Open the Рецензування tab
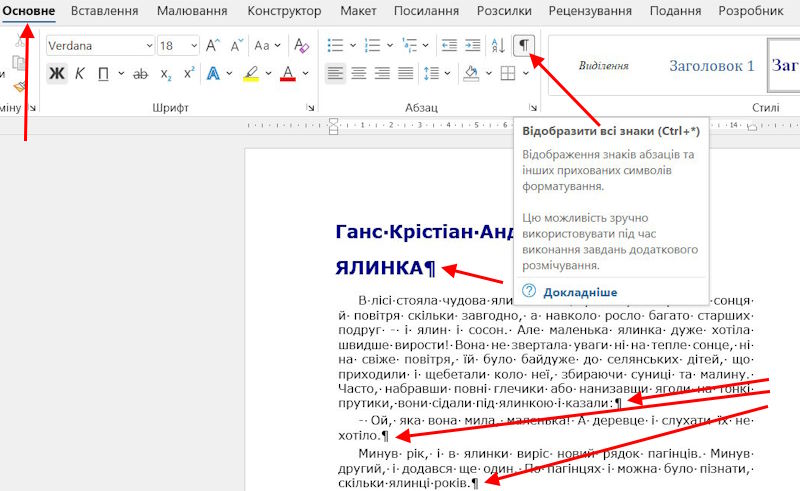 (x=590, y=11)
